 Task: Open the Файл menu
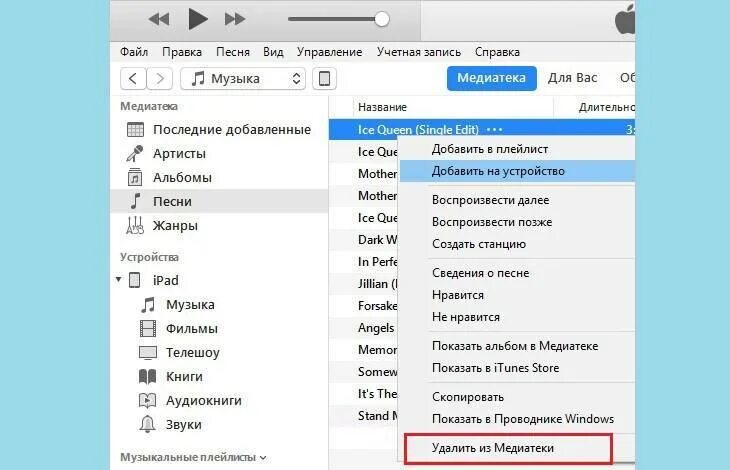click(x=134, y=52)
